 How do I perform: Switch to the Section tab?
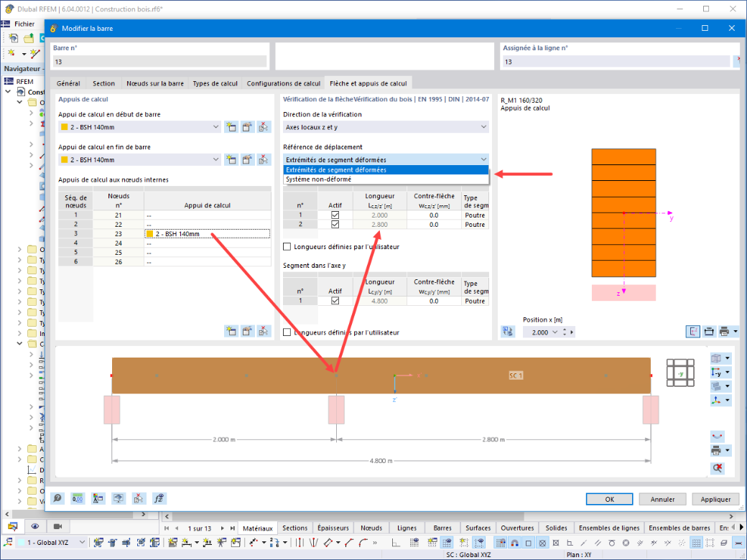103,83
